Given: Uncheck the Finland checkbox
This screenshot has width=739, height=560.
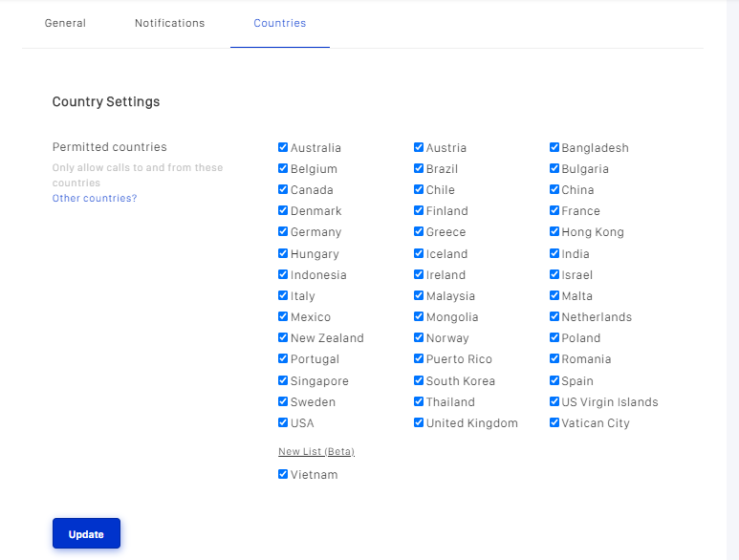Looking at the screenshot, I should pos(419,210).
